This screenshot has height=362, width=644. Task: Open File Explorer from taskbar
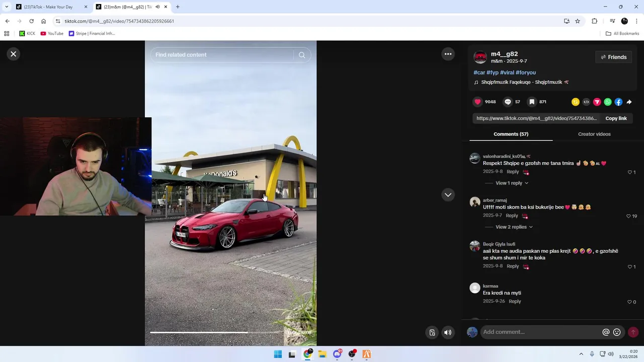click(322, 354)
